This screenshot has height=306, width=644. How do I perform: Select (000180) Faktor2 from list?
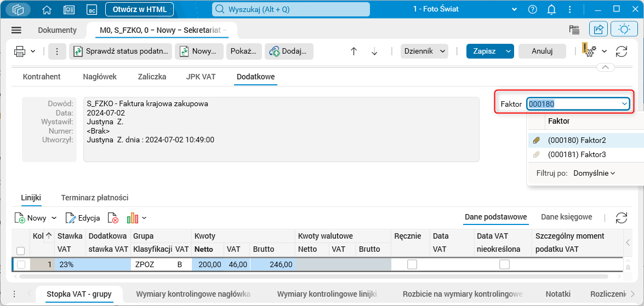(x=586, y=140)
